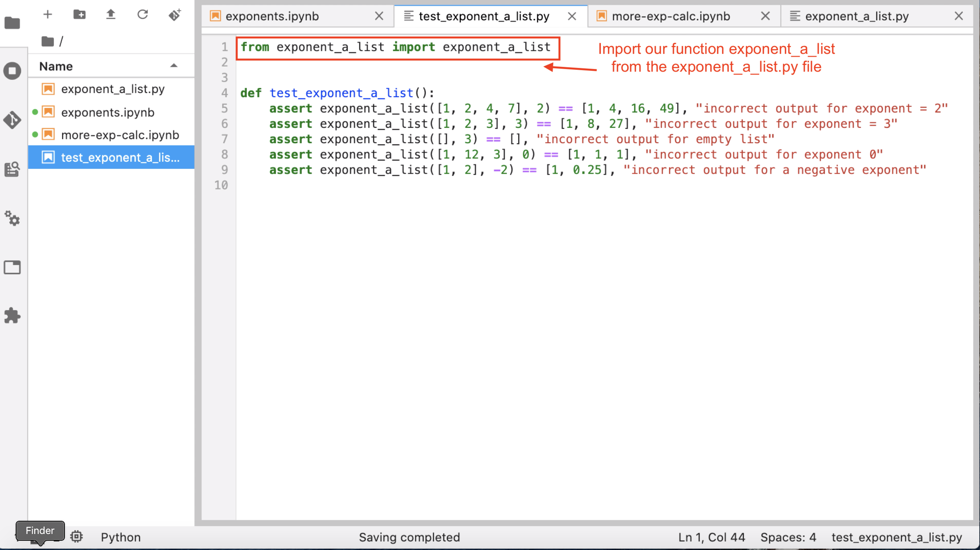
Task: Open the Extension Manager puzzle icon
Action: click(12, 316)
